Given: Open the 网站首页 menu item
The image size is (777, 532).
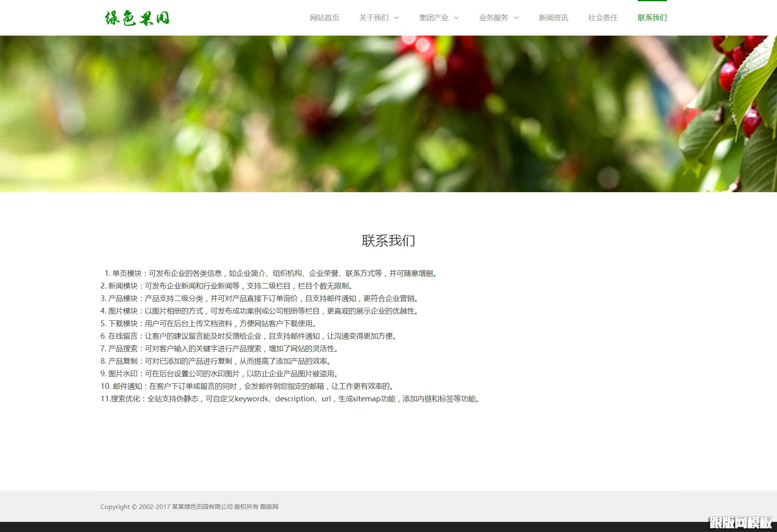Looking at the screenshot, I should (x=325, y=18).
